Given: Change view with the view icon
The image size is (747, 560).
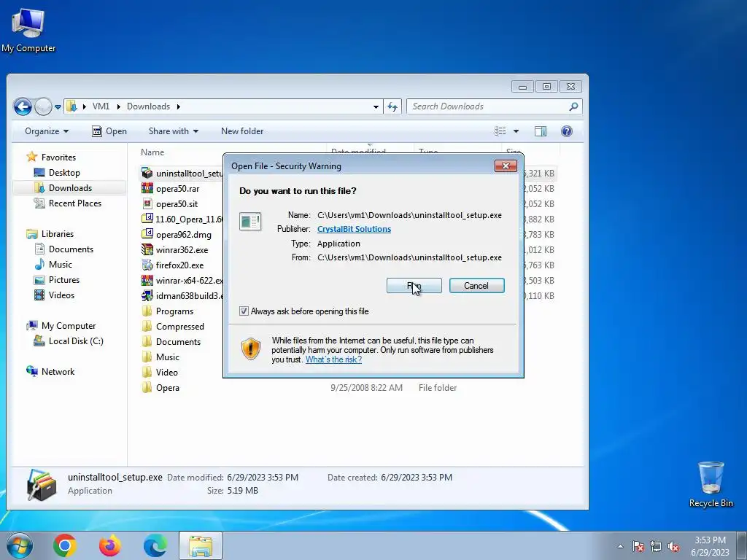Looking at the screenshot, I should click(x=500, y=131).
